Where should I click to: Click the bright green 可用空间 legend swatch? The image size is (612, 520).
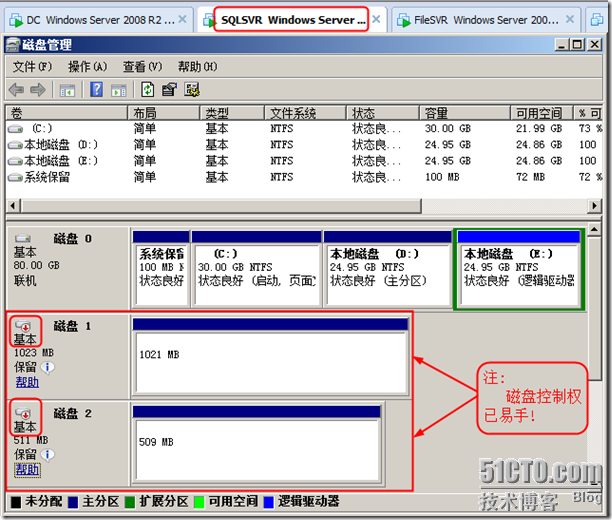[199, 502]
